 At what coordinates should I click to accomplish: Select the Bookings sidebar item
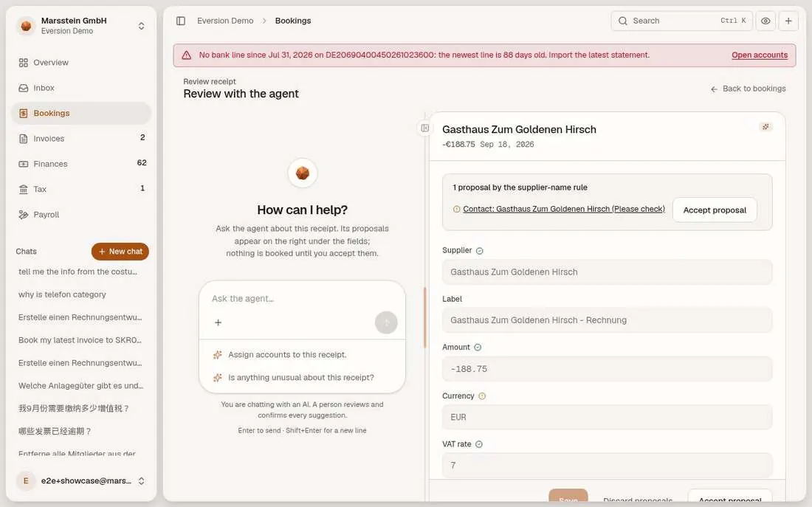point(80,114)
